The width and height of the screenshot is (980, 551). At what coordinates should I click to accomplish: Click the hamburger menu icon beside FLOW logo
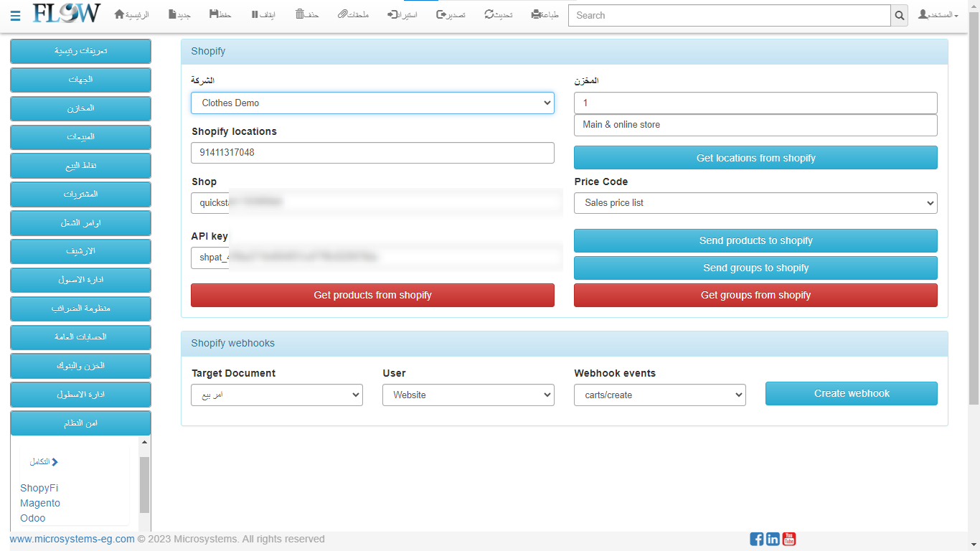coord(16,16)
